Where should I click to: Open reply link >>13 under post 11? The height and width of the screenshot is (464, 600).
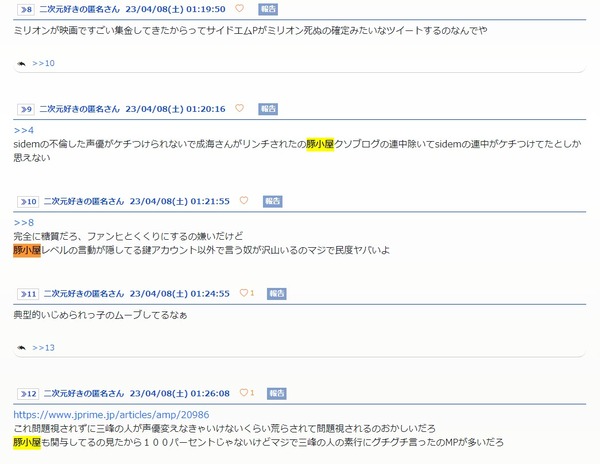tap(43, 348)
